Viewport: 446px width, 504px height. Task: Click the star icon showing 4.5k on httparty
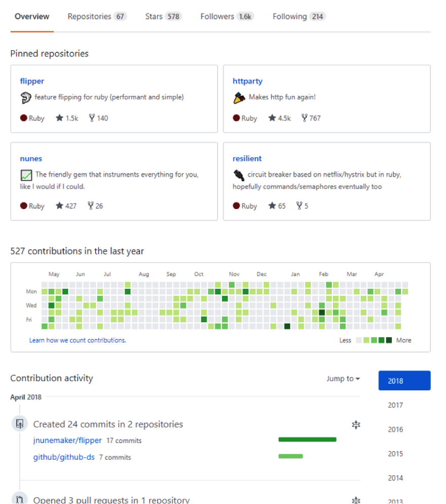point(272,118)
